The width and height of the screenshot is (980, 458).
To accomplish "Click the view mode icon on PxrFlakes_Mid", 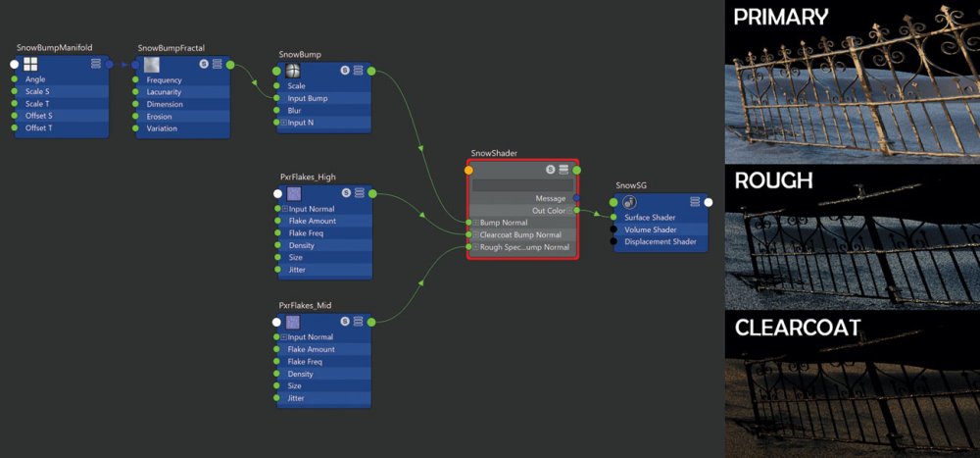I will tap(358, 321).
